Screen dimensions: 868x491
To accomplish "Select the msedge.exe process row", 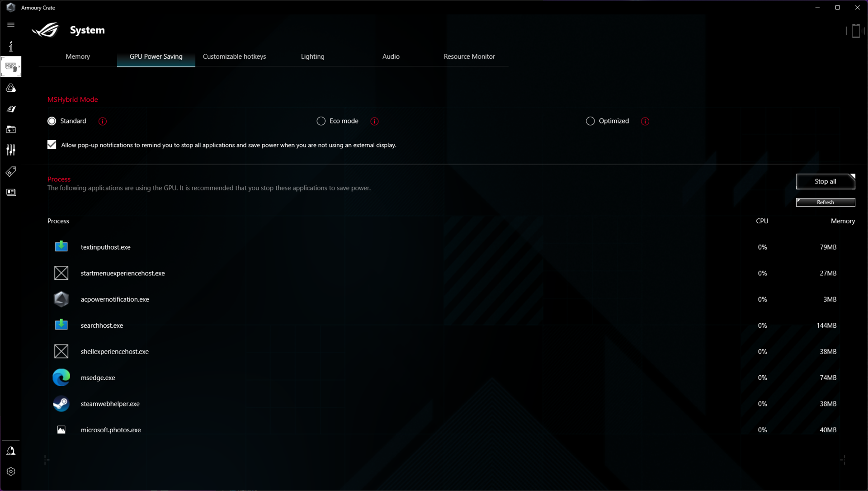I will (x=98, y=378).
